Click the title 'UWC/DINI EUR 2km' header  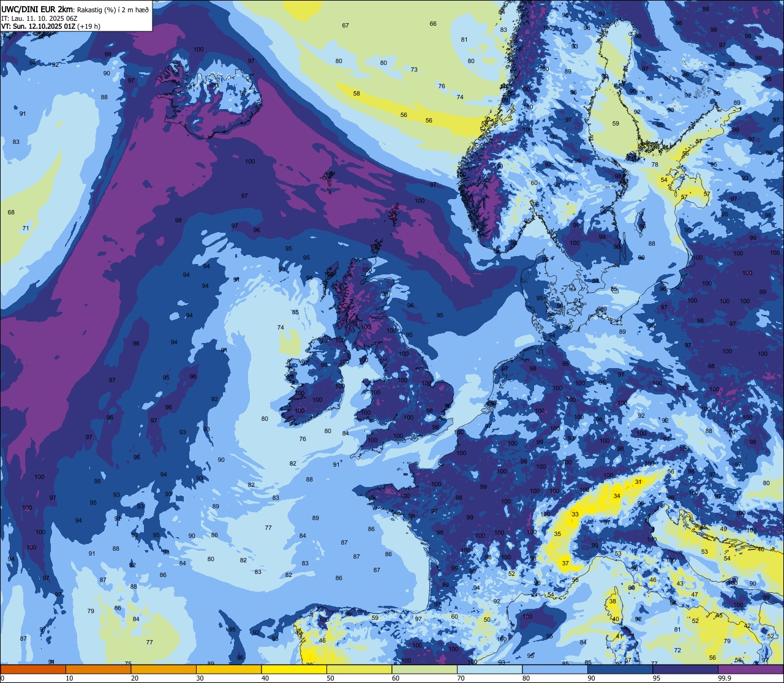37,9
